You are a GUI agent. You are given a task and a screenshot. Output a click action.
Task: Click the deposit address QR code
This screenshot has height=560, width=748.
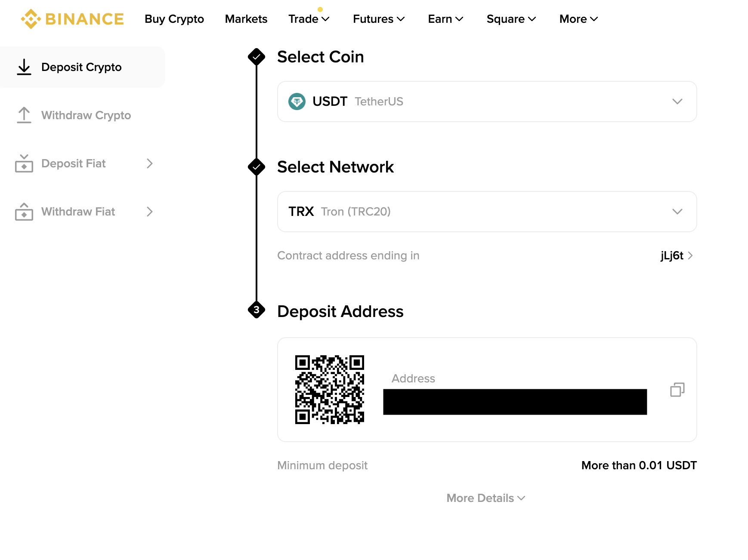(330, 390)
